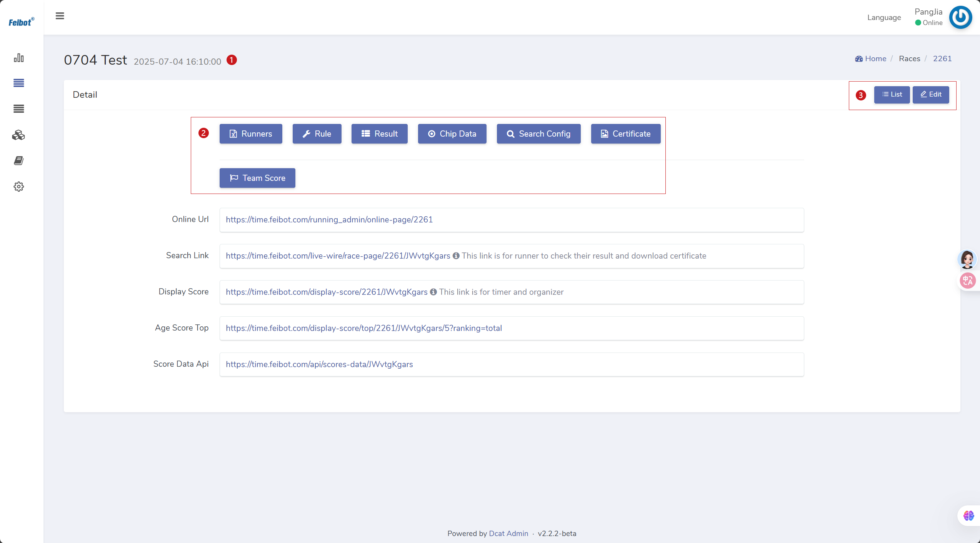980x543 pixels.
Task: Open the Display Score URL
Action: (327, 292)
